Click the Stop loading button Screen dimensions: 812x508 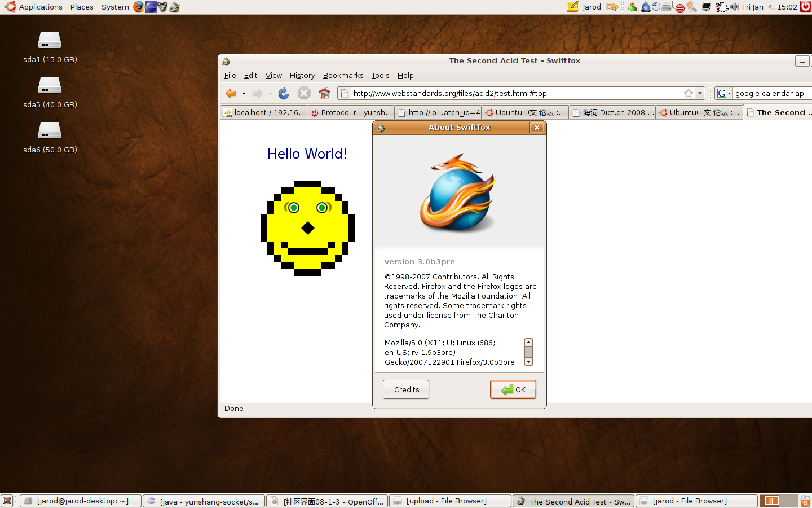(304, 93)
